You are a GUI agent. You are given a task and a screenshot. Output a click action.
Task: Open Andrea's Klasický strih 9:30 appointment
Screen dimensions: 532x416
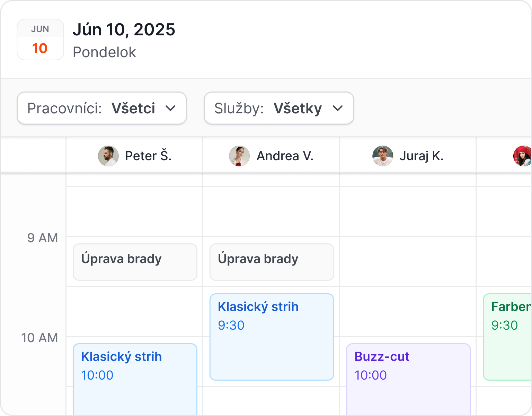[272, 337]
